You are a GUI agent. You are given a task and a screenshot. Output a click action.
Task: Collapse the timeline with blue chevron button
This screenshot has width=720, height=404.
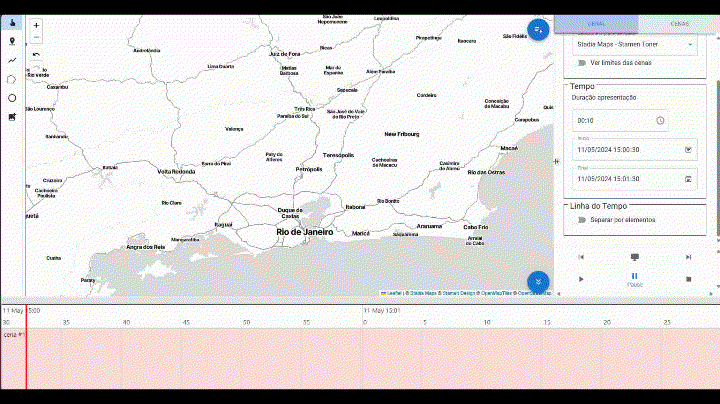coord(538,282)
